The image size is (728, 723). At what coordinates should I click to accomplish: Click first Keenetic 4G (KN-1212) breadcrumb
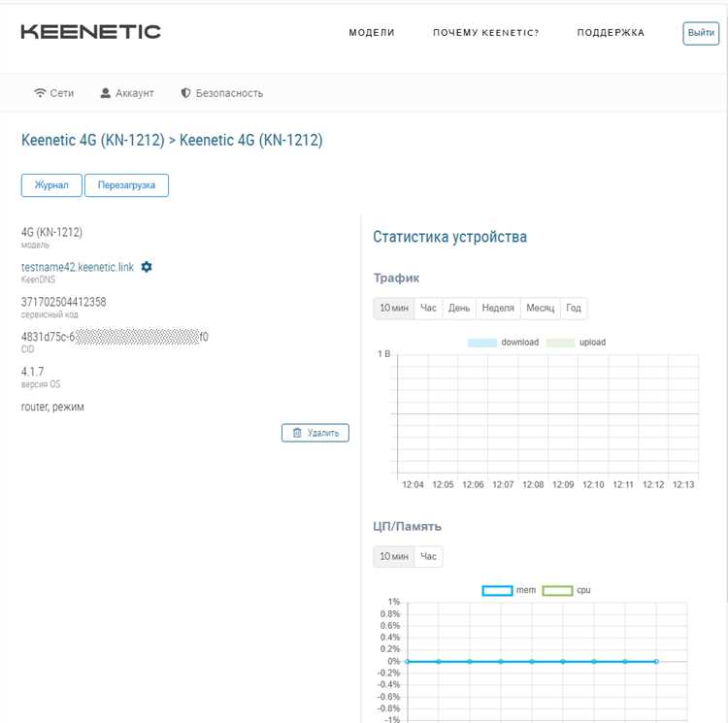click(93, 140)
